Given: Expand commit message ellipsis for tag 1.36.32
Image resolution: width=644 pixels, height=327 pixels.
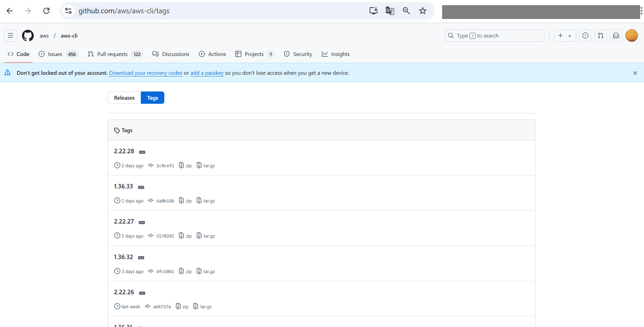Looking at the screenshot, I should [x=141, y=258].
